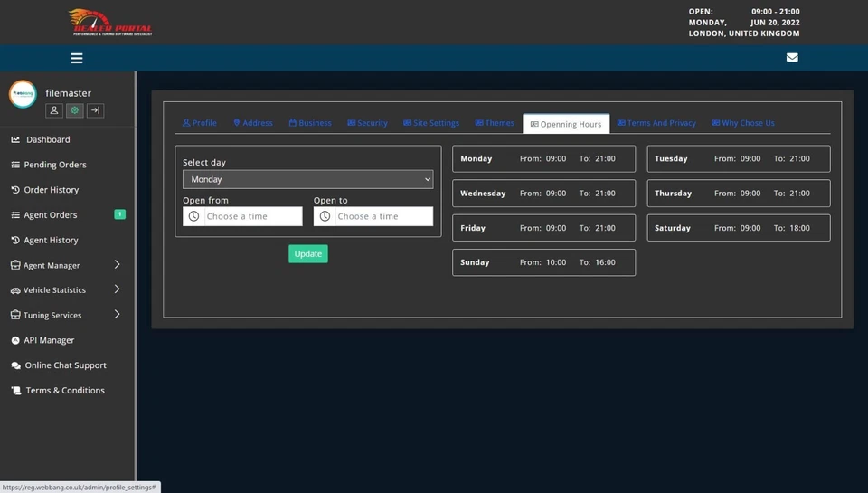Open the Dashboard page
The width and height of the screenshot is (868, 493).
point(48,139)
